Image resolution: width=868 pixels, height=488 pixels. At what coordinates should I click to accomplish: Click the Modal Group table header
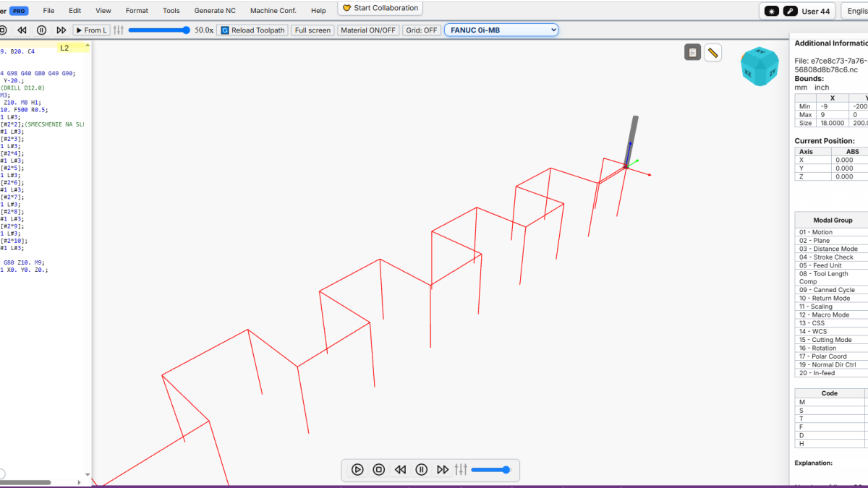click(833, 220)
